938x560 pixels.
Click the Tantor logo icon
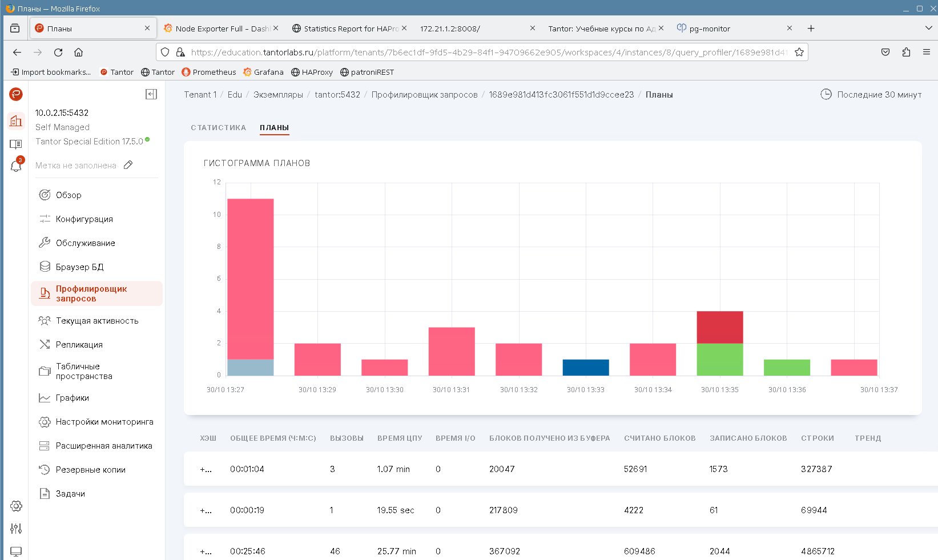click(x=16, y=94)
